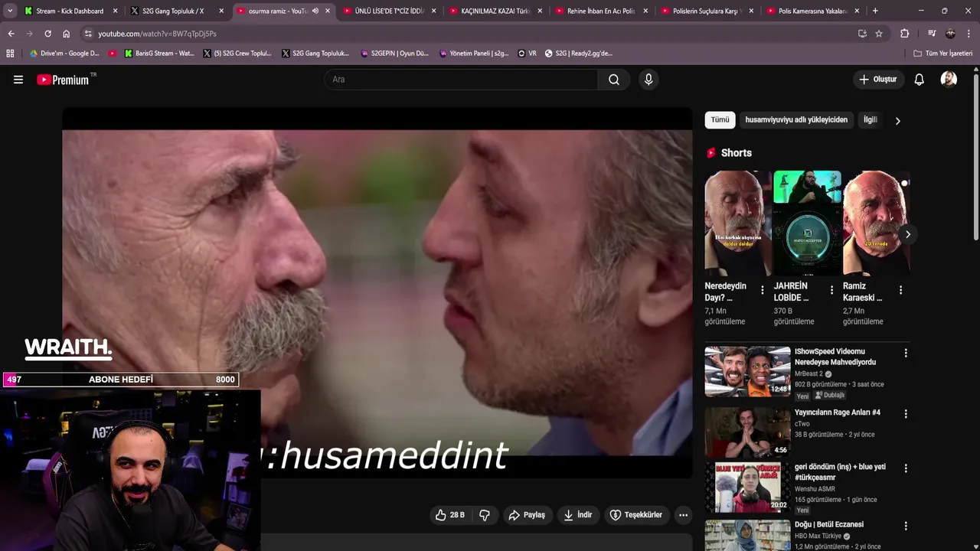Select the husamviyuviyu adlı yükleyiciden chip
Screen dimensions: 980x551
coord(796,120)
